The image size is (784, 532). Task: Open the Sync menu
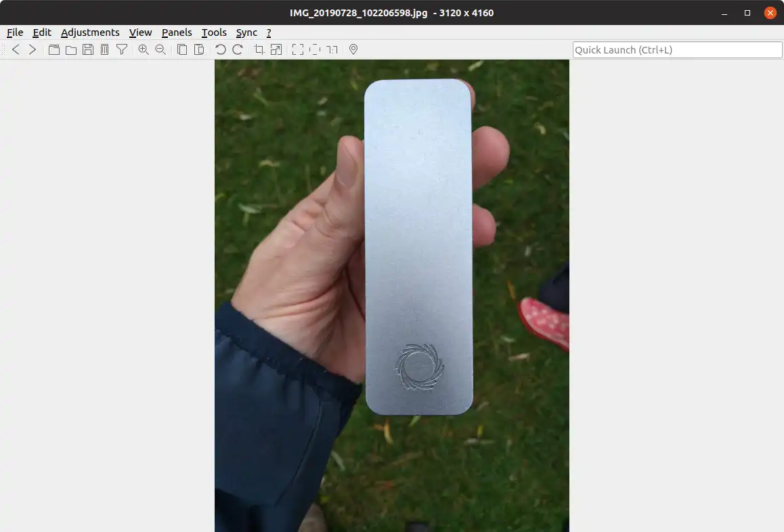pos(246,32)
